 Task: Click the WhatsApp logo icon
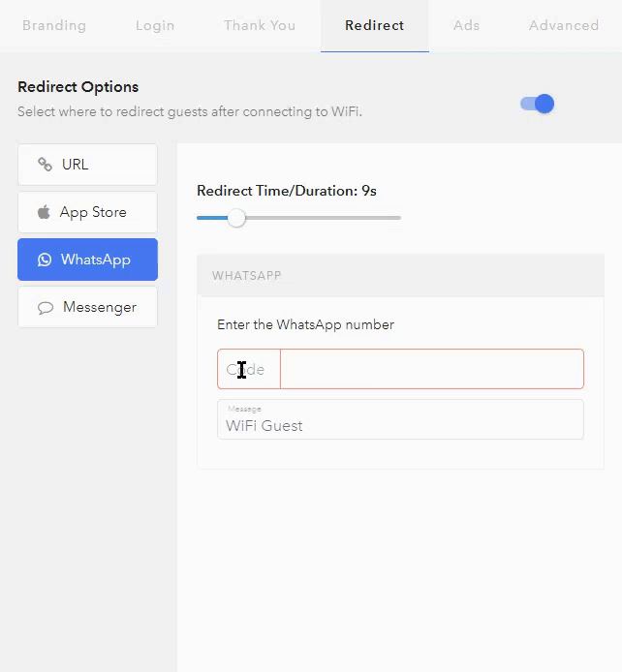click(x=45, y=260)
